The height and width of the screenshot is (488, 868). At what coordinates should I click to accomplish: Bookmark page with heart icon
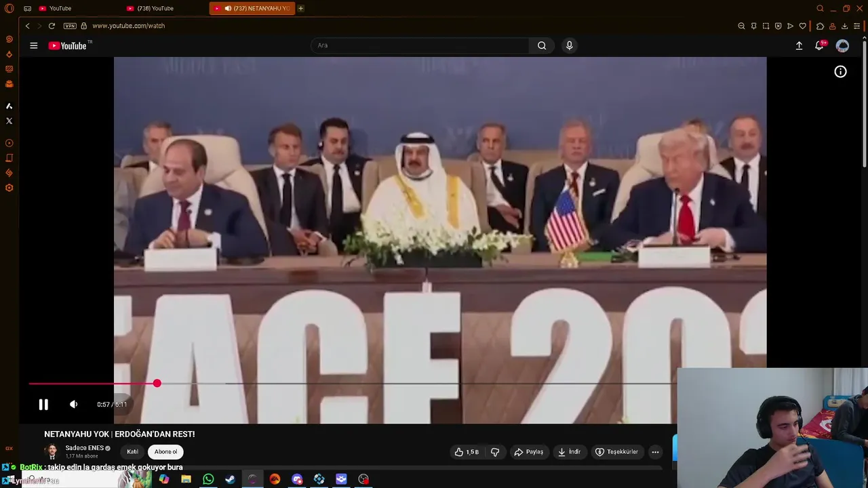pos(802,26)
